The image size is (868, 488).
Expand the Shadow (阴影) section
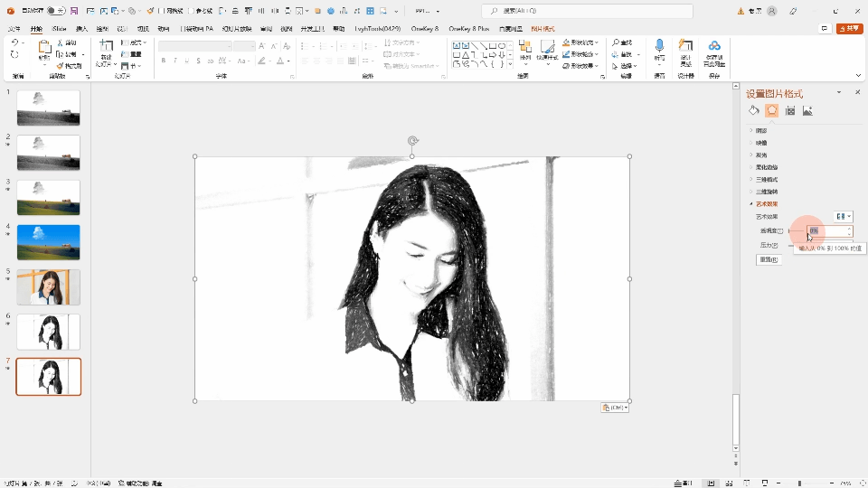761,130
